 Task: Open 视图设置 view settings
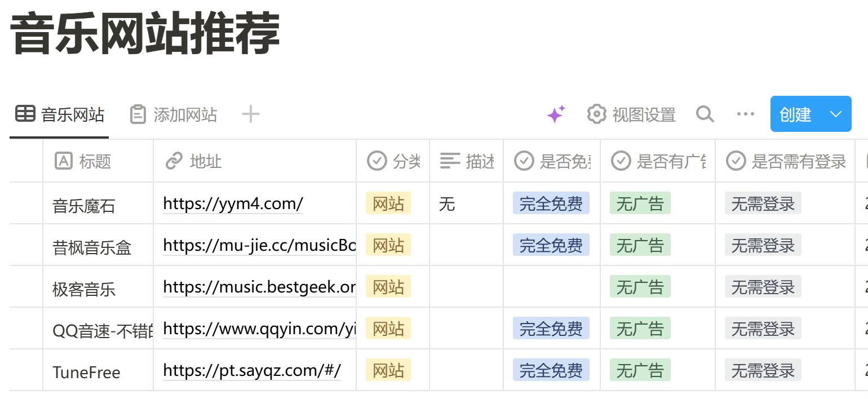coord(631,114)
